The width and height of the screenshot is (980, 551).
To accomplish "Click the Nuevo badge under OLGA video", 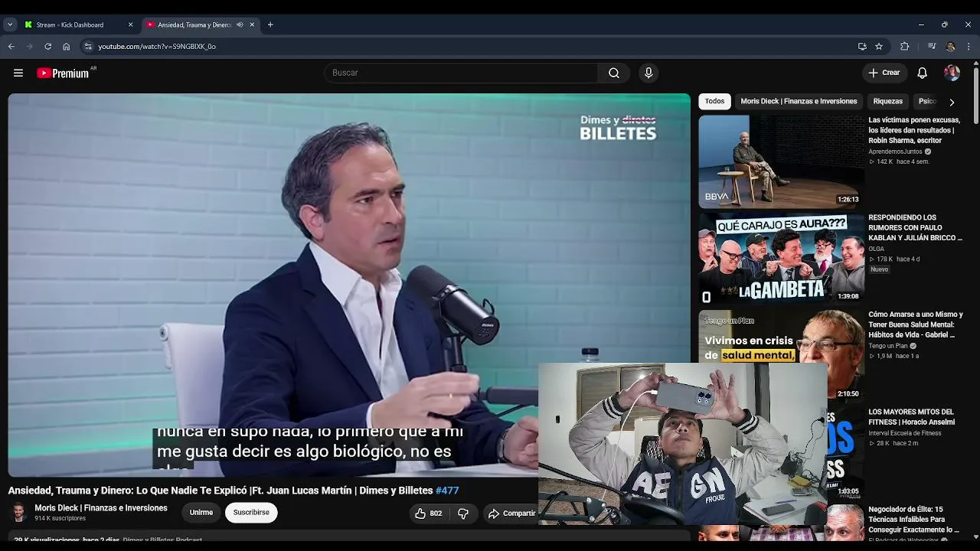I will pyautogui.click(x=879, y=269).
